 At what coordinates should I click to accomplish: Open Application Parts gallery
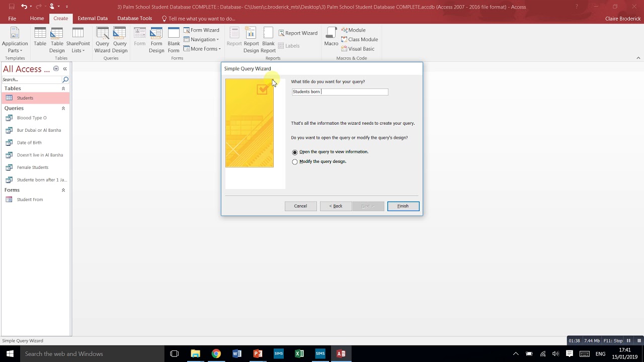(x=15, y=40)
